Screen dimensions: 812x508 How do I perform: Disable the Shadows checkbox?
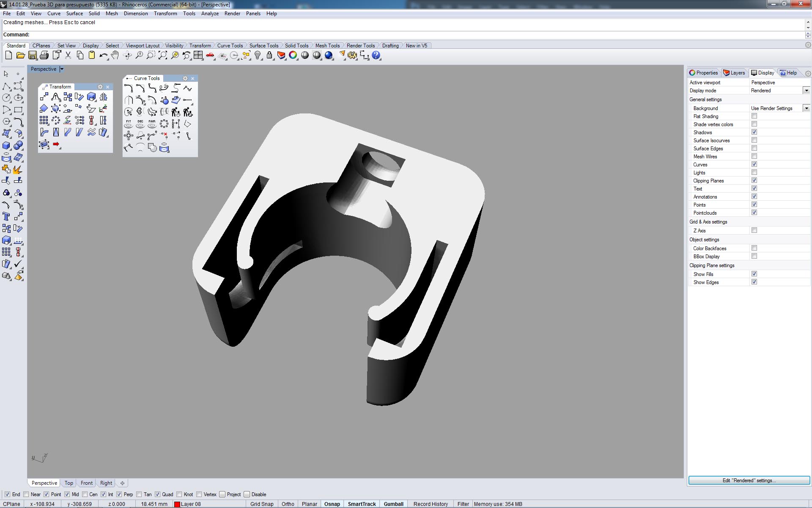tap(754, 132)
